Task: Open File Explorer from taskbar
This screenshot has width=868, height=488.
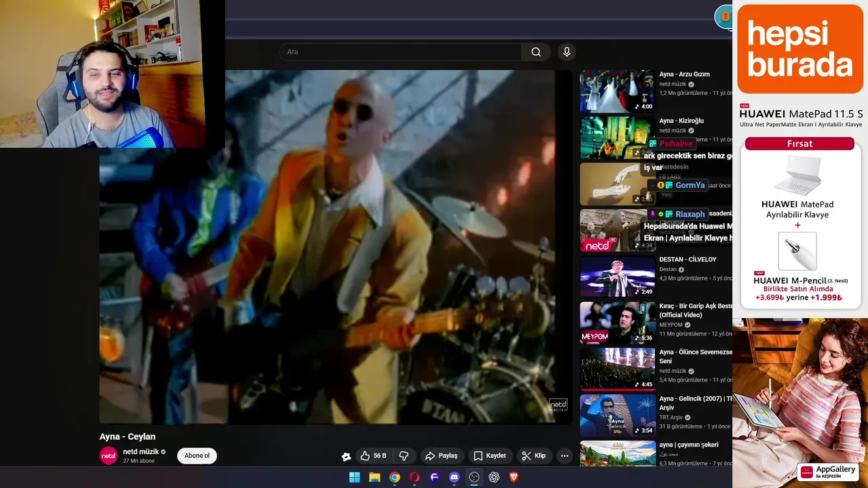Action: pyautogui.click(x=374, y=477)
